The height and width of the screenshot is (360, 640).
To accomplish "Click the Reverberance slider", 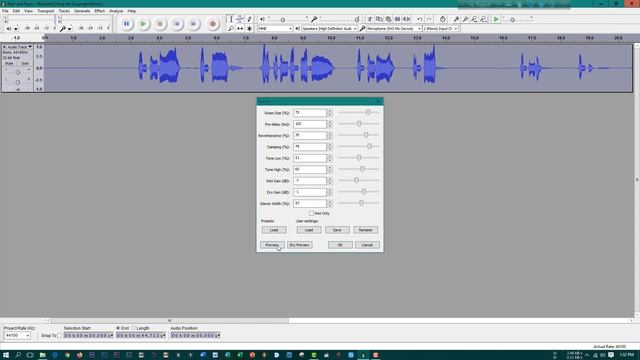I will click(x=358, y=135).
